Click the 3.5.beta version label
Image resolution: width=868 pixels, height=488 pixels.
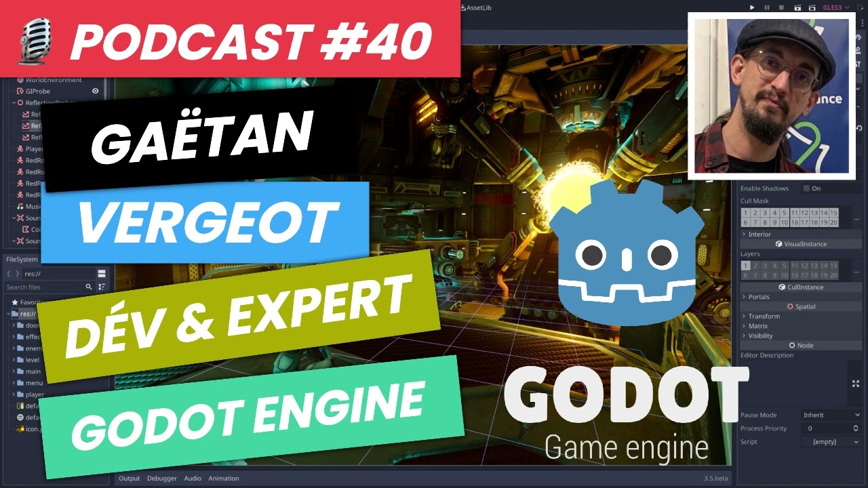pos(716,479)
